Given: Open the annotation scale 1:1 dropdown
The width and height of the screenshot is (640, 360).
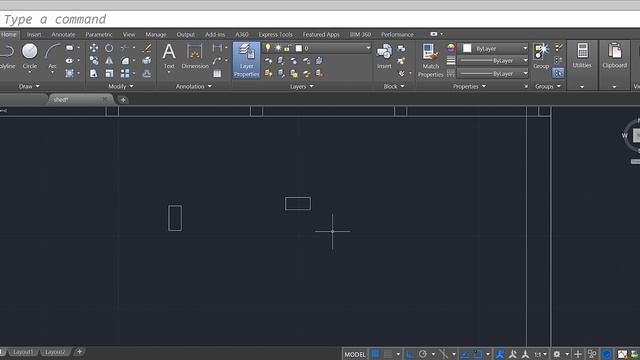Looking at the screenshot, I should point(540,354).
